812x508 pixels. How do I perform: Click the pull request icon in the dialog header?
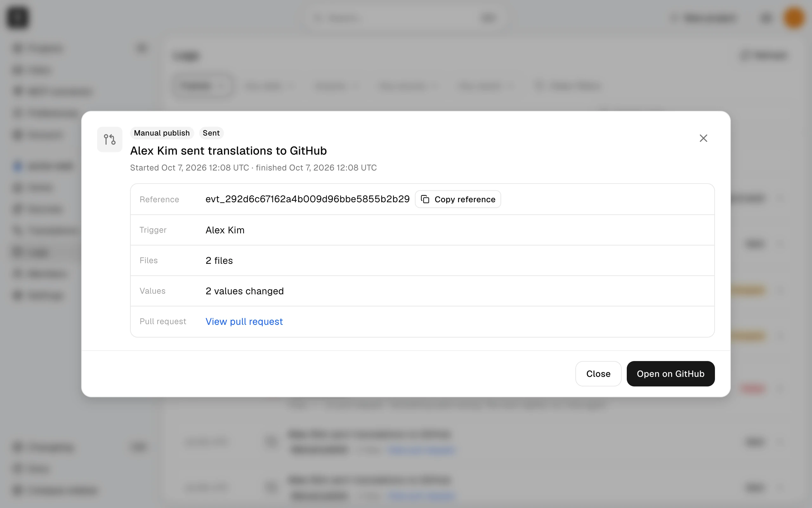[x=110, y=139]
